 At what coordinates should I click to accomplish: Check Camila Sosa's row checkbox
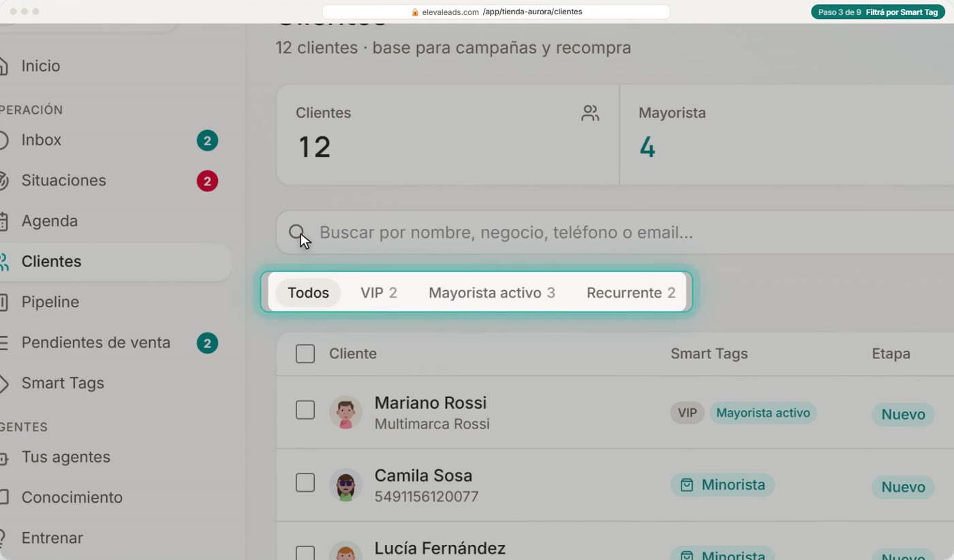coord(305,483)
